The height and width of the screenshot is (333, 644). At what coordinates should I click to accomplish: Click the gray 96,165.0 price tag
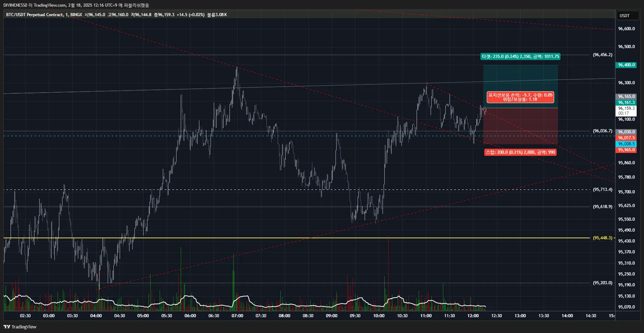click(626, 96)
